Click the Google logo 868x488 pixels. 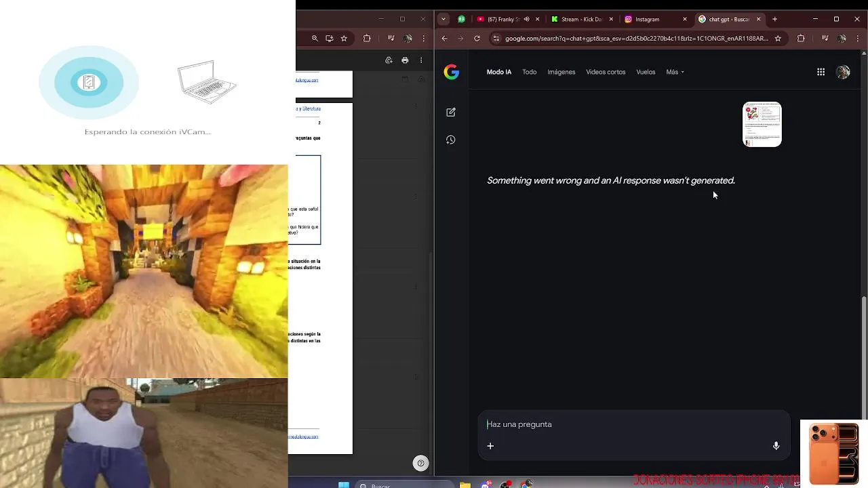tap(452, 72)
